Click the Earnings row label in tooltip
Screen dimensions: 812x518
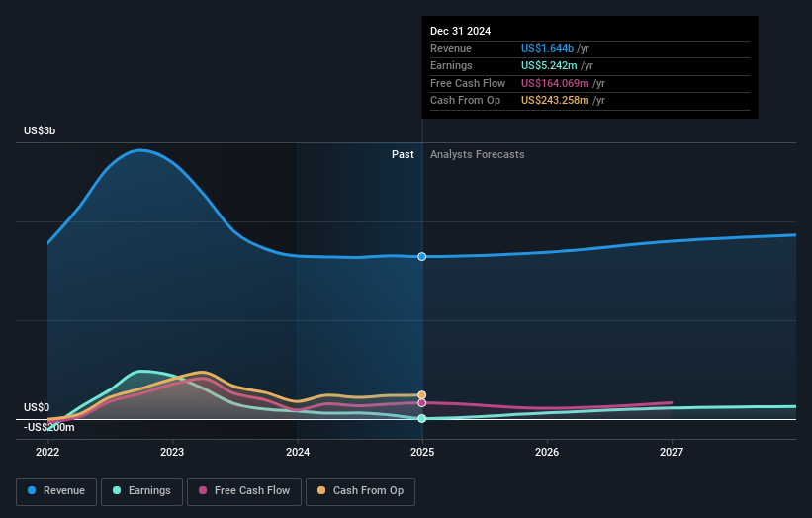(451, 65)
